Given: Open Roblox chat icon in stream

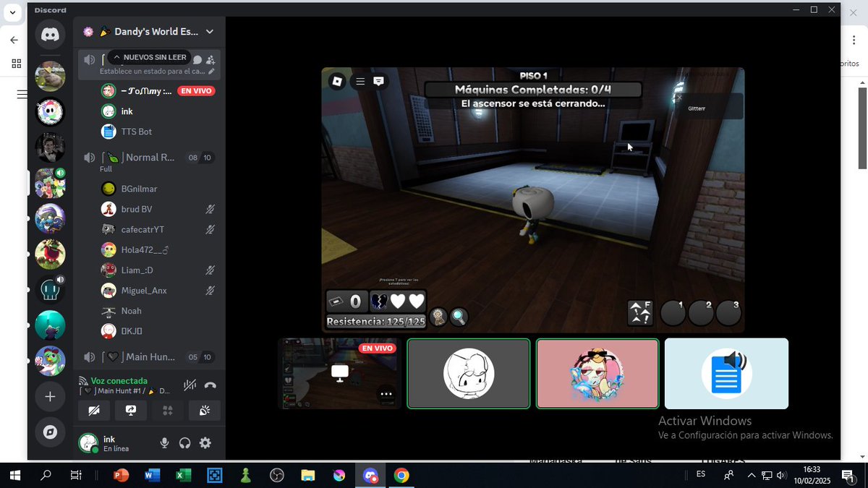Looking at the screenshot, I should (378, 82).
